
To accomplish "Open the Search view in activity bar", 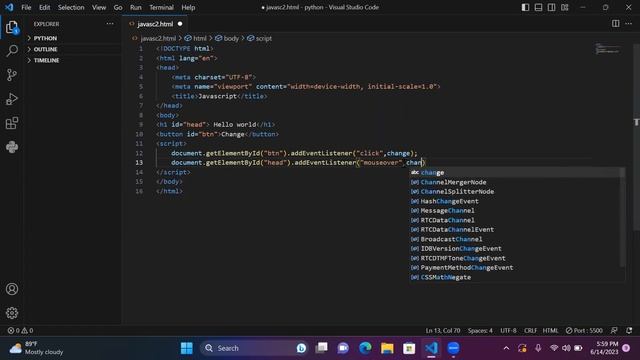I will click(x=12, y=51).
